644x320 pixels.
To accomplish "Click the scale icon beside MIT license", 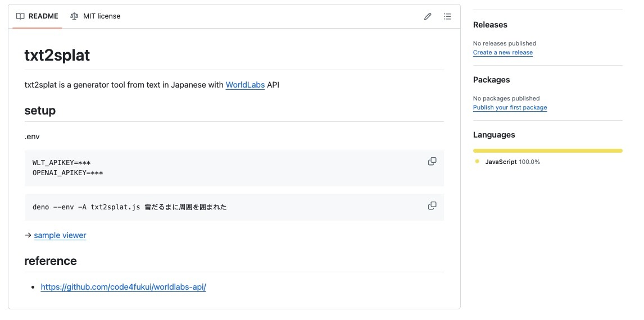I will tap(74, 16).
